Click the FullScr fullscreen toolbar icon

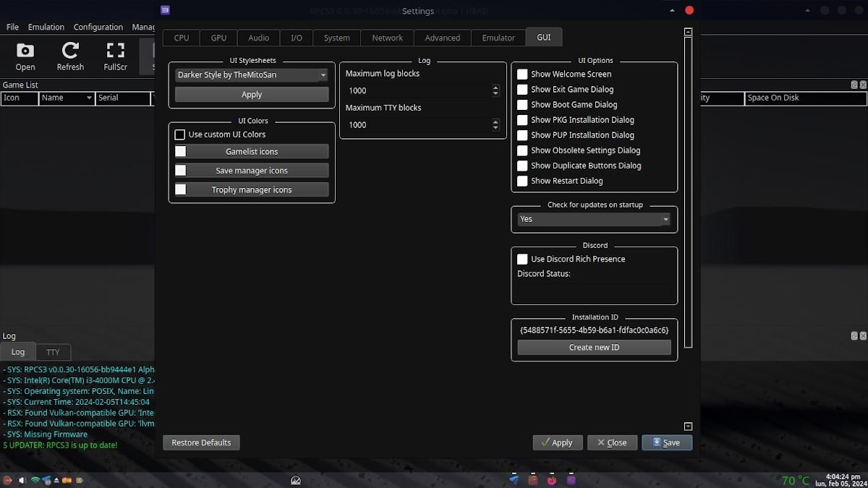(115, 56)
